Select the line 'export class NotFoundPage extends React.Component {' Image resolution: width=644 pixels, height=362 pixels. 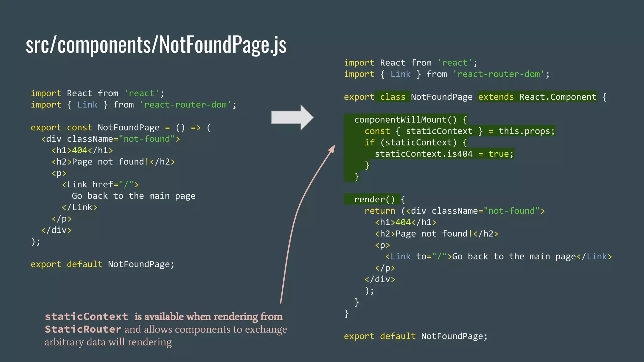[475, 97]
